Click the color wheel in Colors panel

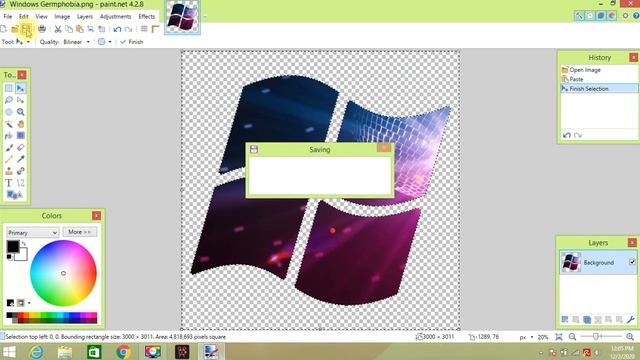tap(63, 273)
